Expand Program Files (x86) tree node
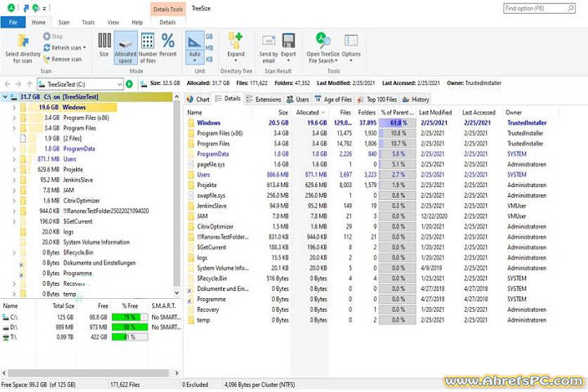This screenshot has height=392, width=588. pyautogui.click(x=14, y=118)
